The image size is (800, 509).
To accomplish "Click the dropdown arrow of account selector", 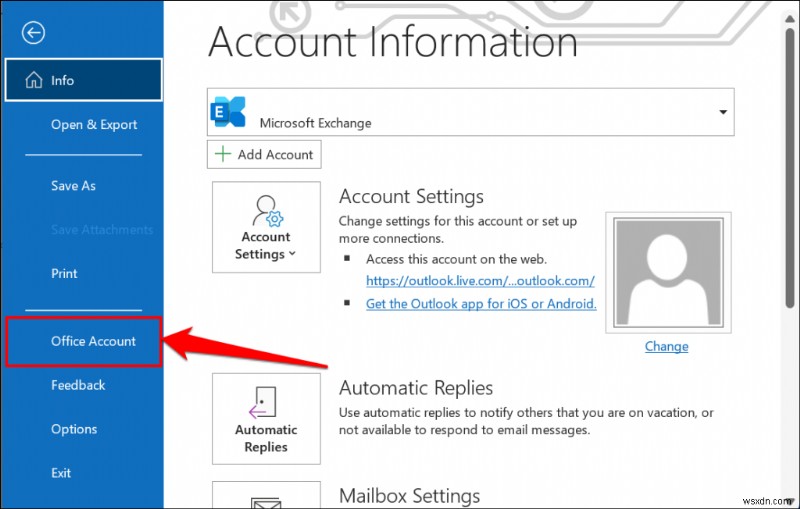I will [x=723, y=112].
